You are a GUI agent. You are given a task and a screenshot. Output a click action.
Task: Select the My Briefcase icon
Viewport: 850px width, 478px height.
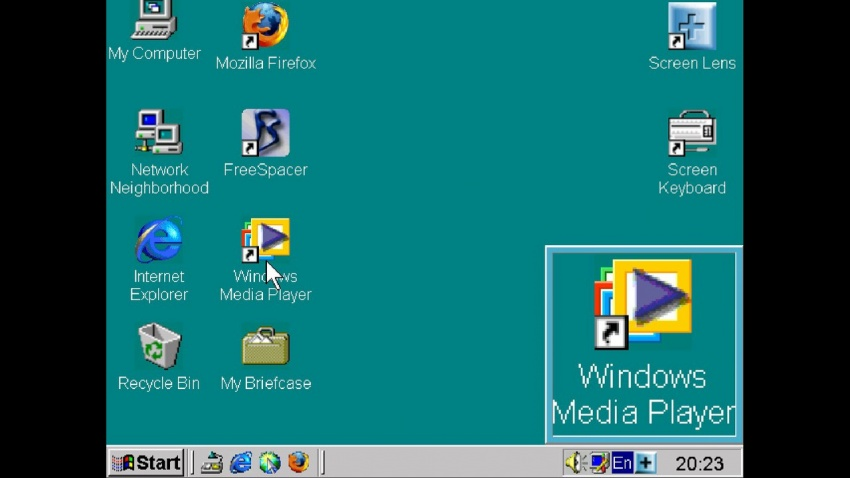click(x=265, y=347)
